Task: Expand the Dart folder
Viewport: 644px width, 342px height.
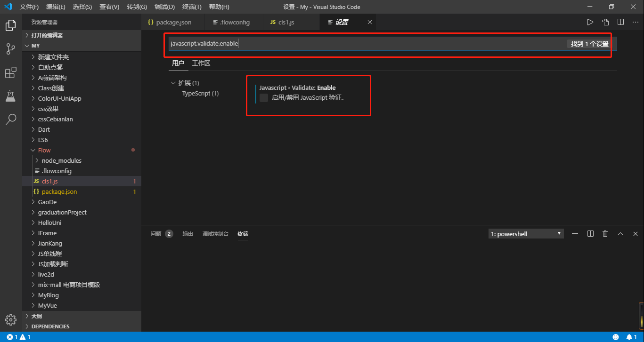Action: coord(82,129)
